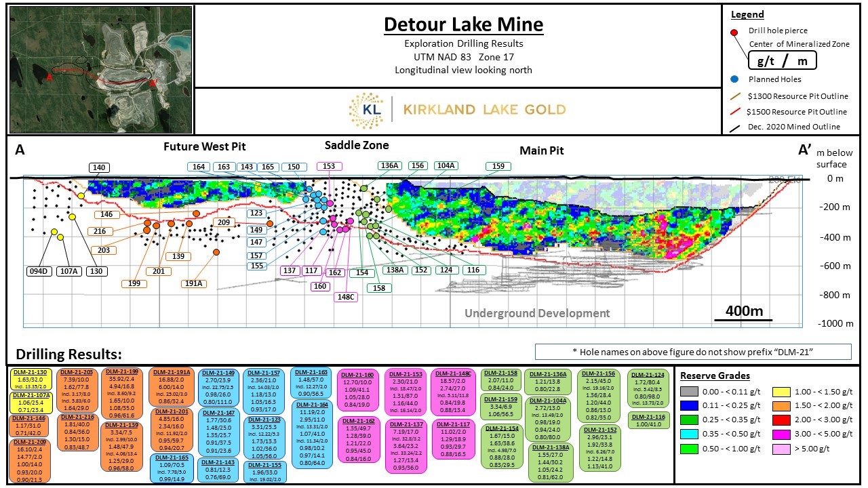Toggle the $1300 Resource Pit Outline legend entry
This screenshot has width=868, height=488.
pyautogui.click(x=734, y=96)
